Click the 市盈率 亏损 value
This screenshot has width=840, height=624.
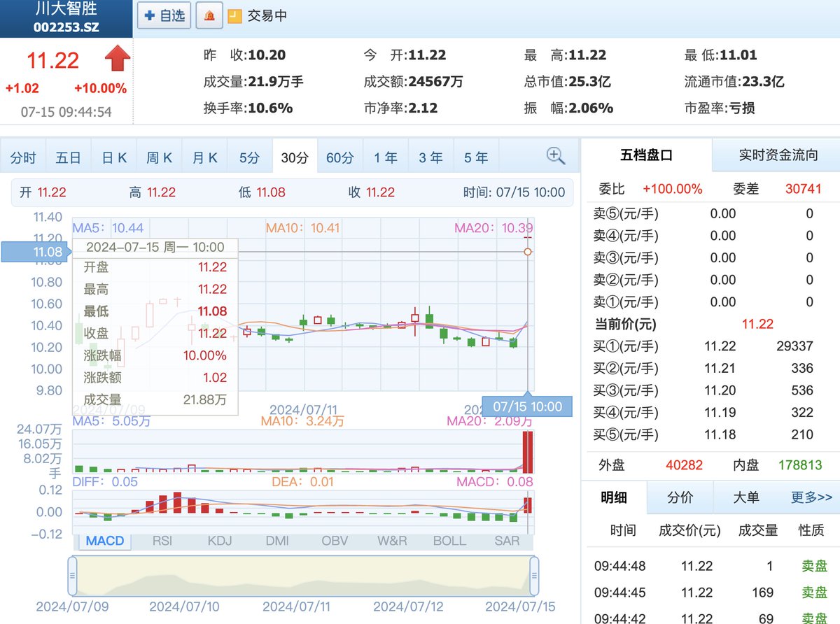coord(741,108)
